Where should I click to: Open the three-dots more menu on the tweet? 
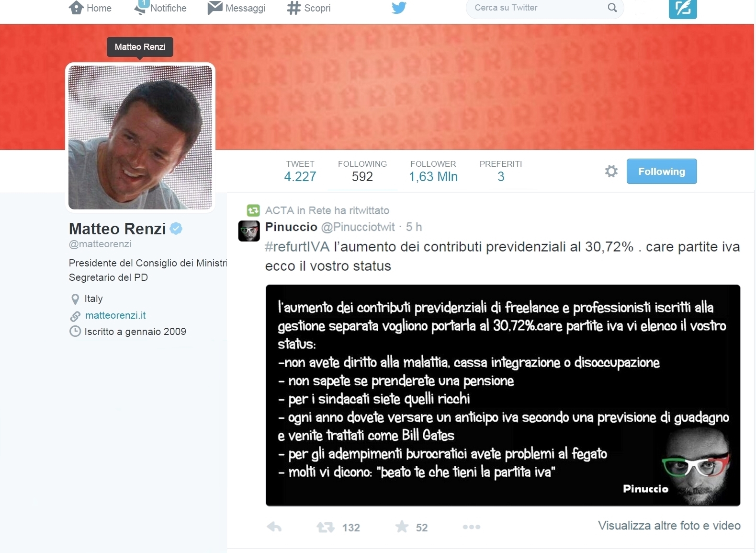tap(472, 527)
